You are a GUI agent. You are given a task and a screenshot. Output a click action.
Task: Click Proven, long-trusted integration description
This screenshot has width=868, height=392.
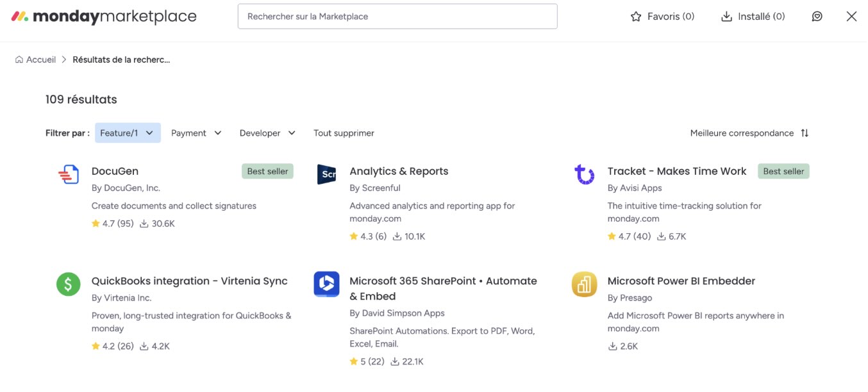[x=192, y=322]
